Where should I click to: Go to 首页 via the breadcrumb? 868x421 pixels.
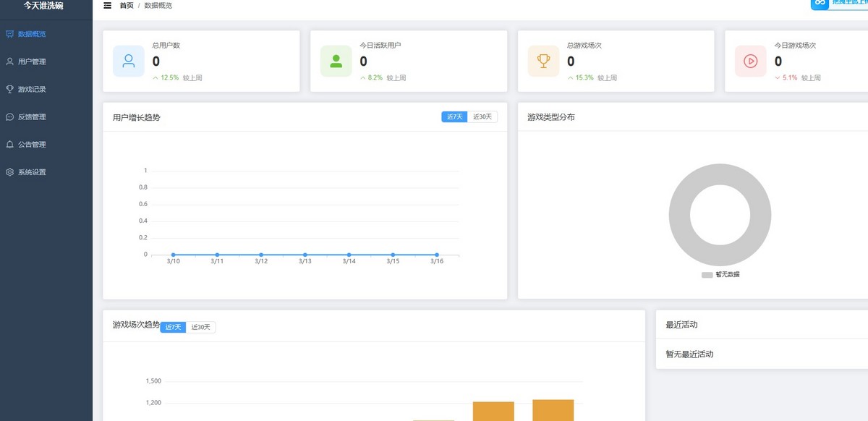(127, 6)
